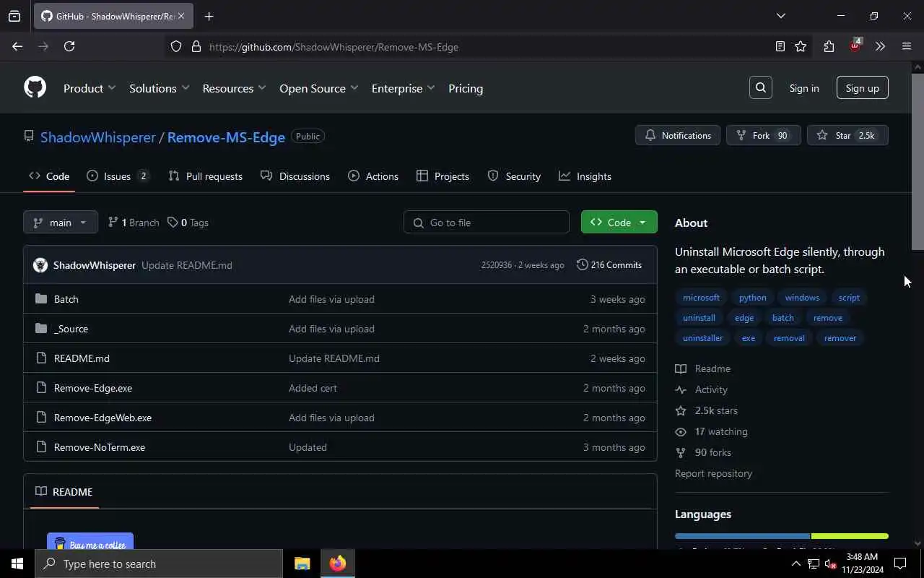Open the Actions tab

(373, 176)
